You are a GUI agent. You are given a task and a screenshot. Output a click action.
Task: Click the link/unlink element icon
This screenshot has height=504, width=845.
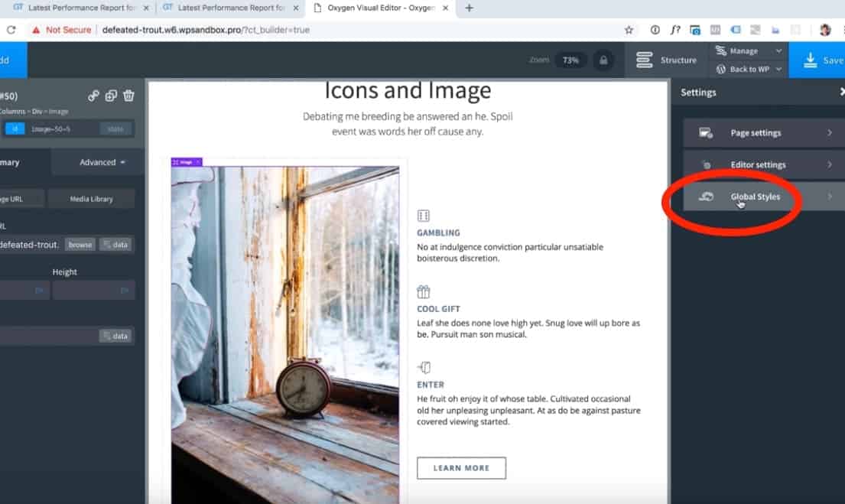93,96
